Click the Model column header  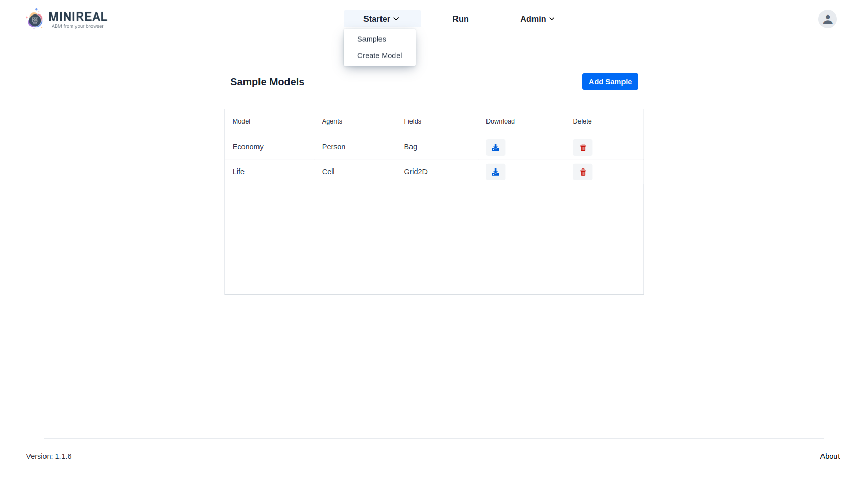coord(241,121)
